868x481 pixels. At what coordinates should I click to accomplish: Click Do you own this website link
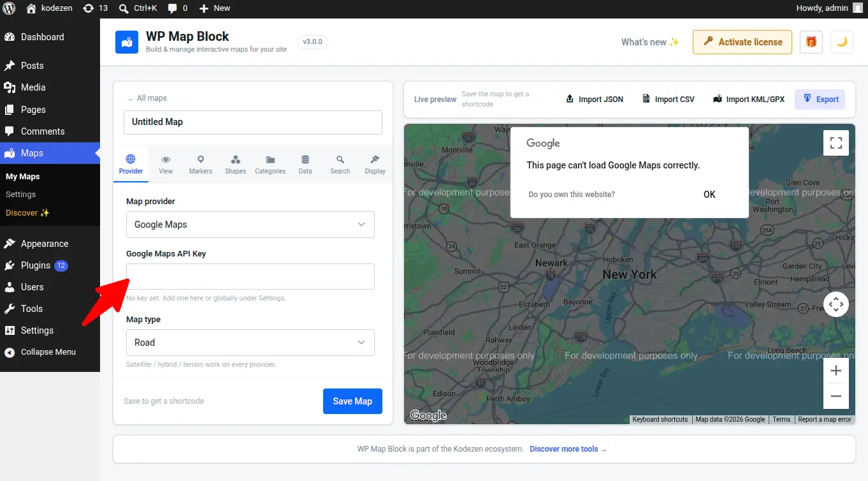[x=572, y=195]
